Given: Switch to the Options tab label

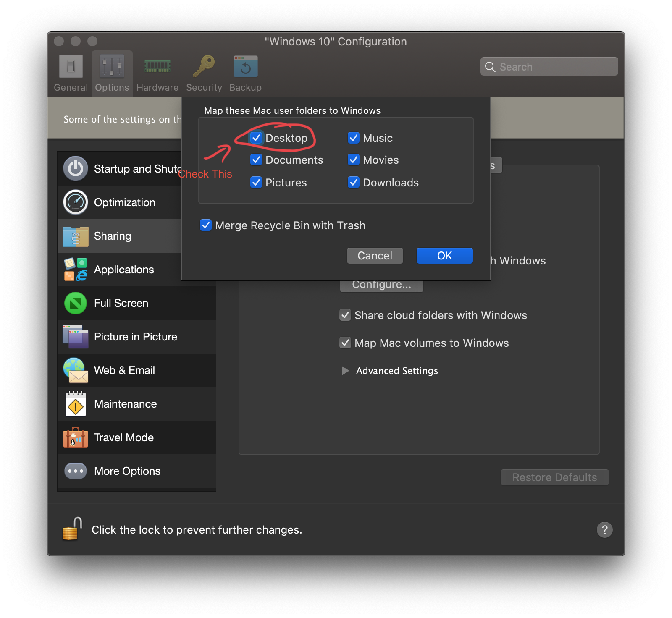Looking at the screenshot, I should coord(112,87).
